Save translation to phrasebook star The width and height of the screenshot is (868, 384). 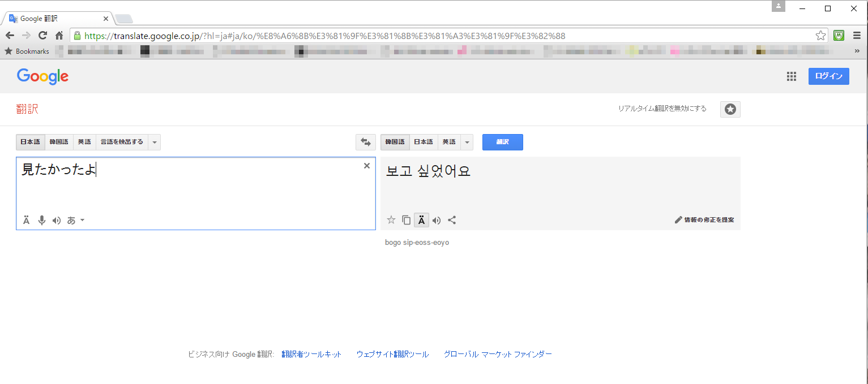(391, 220)
